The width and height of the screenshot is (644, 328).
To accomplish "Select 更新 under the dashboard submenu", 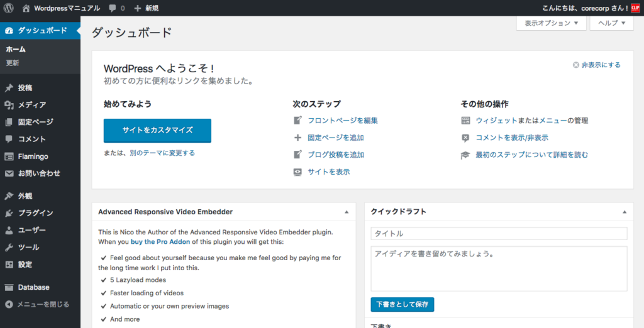I will coord(13,63).
